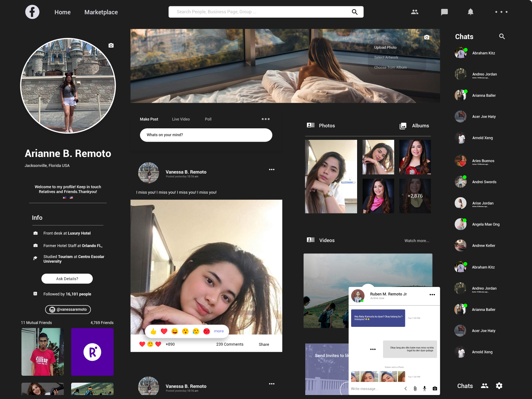Toggle the angry reaction emoji
This screenshot has width=532, height=399.
click(x=206, y=331)
